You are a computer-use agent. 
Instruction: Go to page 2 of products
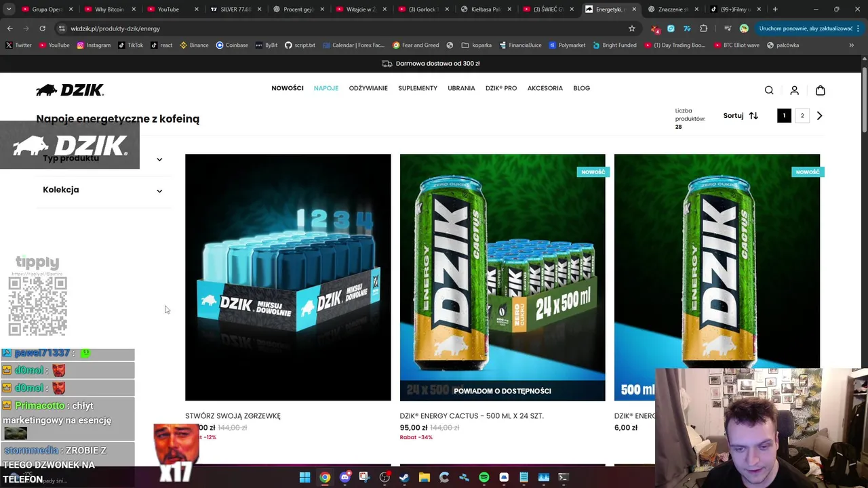(x=802, y=116)
